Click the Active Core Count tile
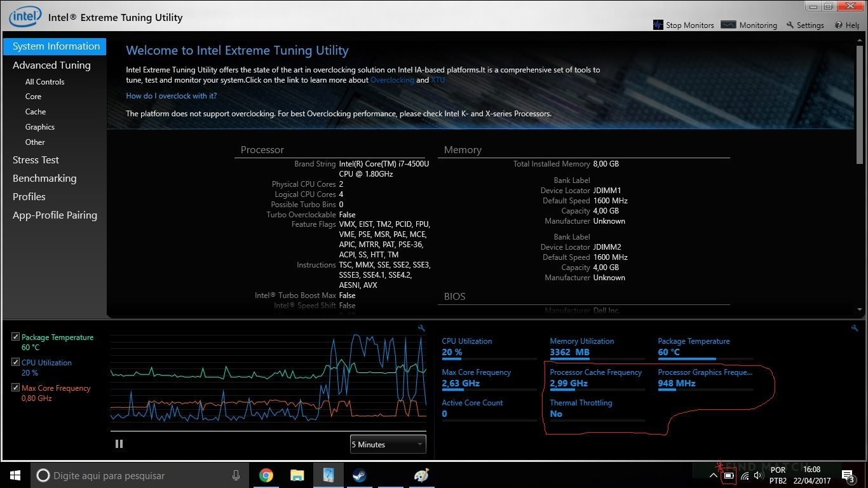Screen dimensions: 868x488 click(489, 409)
